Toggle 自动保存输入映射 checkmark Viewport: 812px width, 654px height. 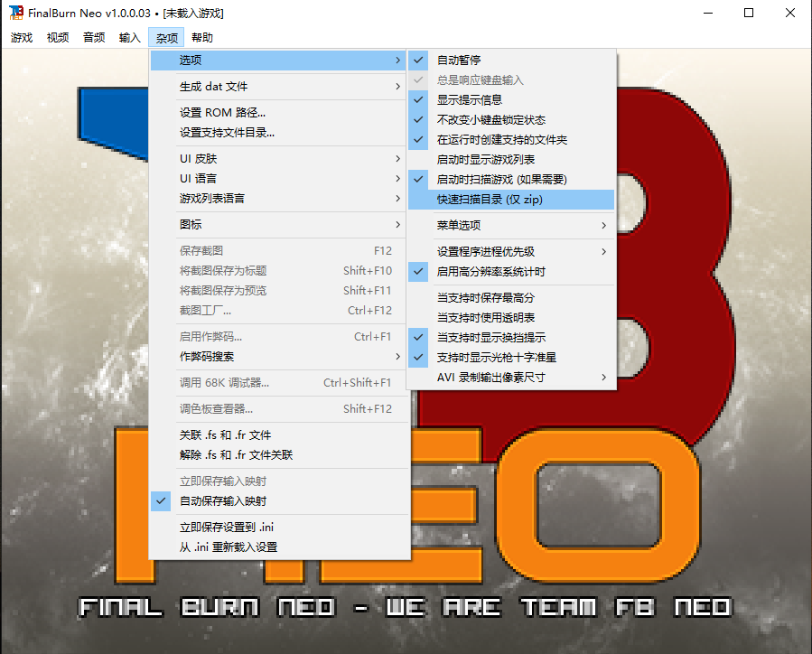pyautogui.click(x=278, y=501)
